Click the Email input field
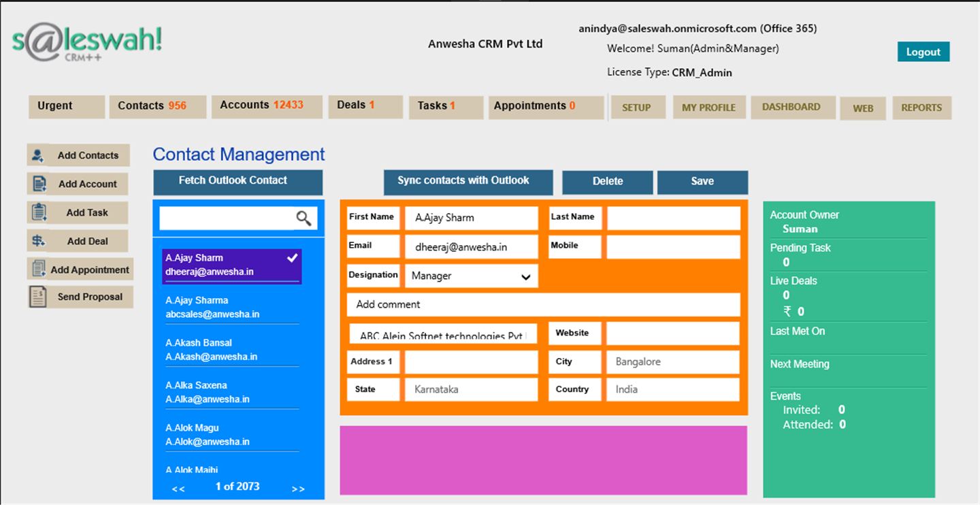Image resolution: width=980 pixels, height=505 pixels. click(472, 247)
